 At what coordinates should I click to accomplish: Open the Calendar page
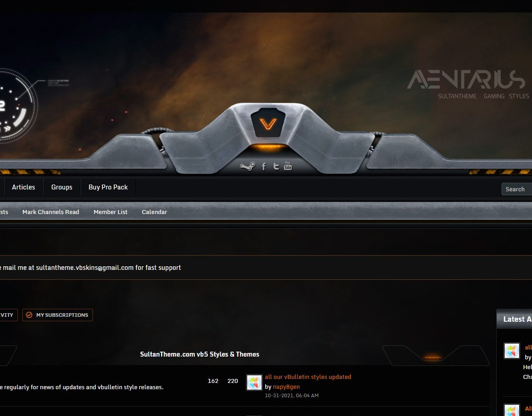[x=154, y=212]
